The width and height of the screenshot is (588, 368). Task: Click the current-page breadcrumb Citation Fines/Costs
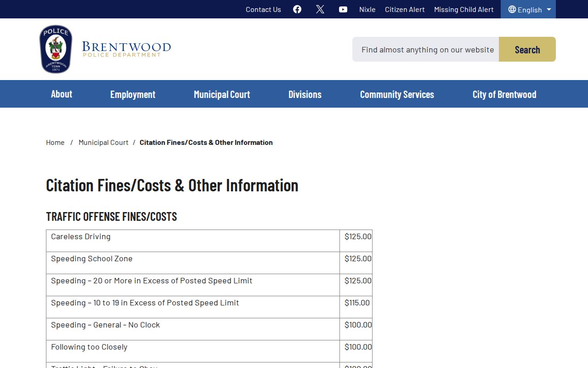coord(206,142)
